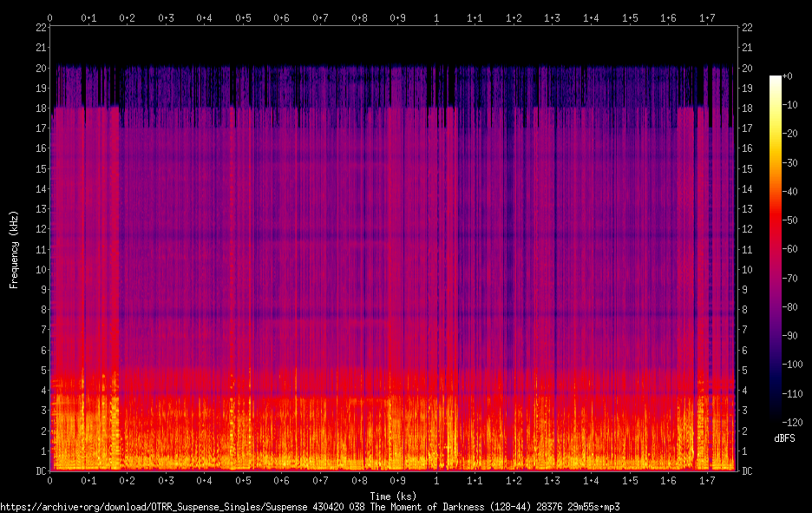
Task: Click the Time (ks) axis label
Action: [x=393, y=496]
